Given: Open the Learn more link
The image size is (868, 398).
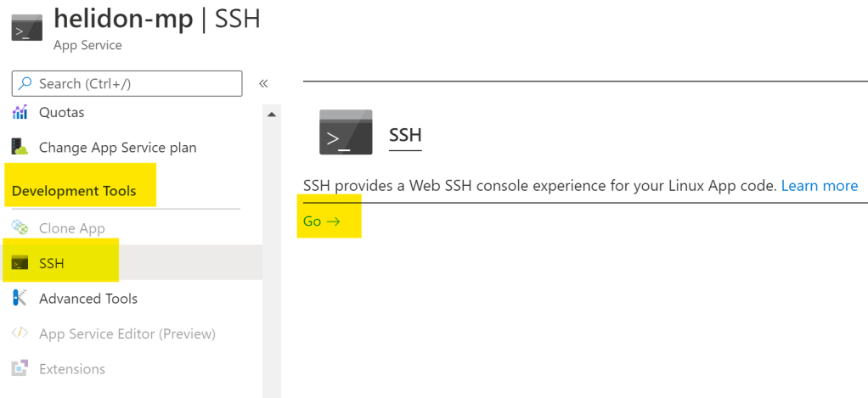Looking at the screenshot, I should coord(820,186).
